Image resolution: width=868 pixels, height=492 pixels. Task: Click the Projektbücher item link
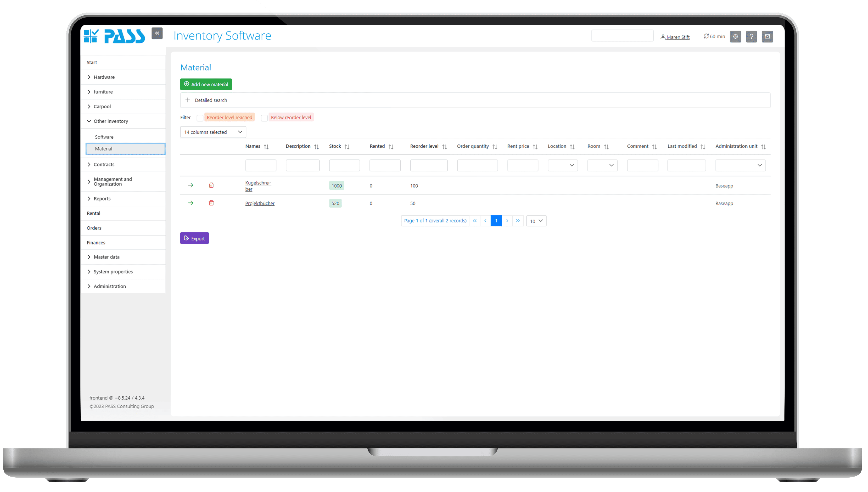(x=259, y=203)
